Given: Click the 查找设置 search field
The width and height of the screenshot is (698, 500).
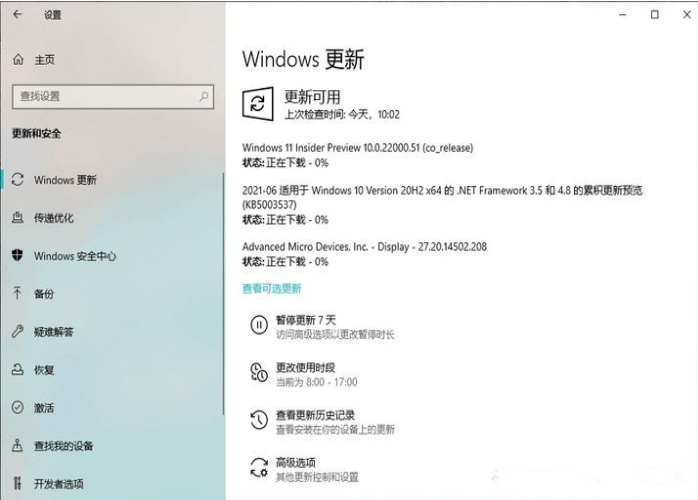Looking at the screenshot, I should 113,97.
